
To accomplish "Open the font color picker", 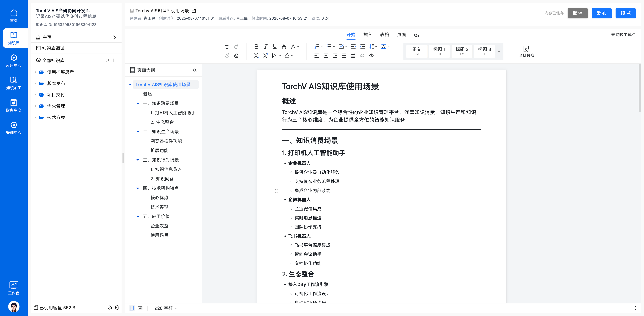I will [295, 46].
